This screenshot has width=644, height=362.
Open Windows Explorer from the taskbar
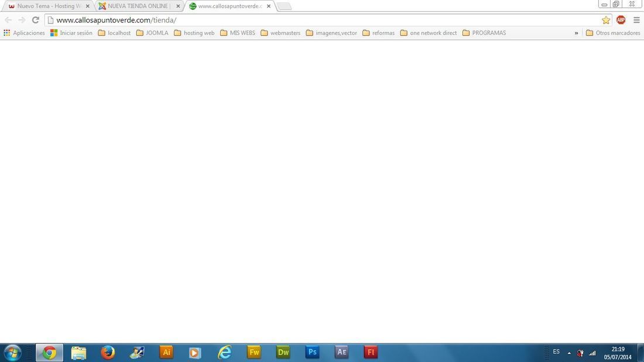78,353
